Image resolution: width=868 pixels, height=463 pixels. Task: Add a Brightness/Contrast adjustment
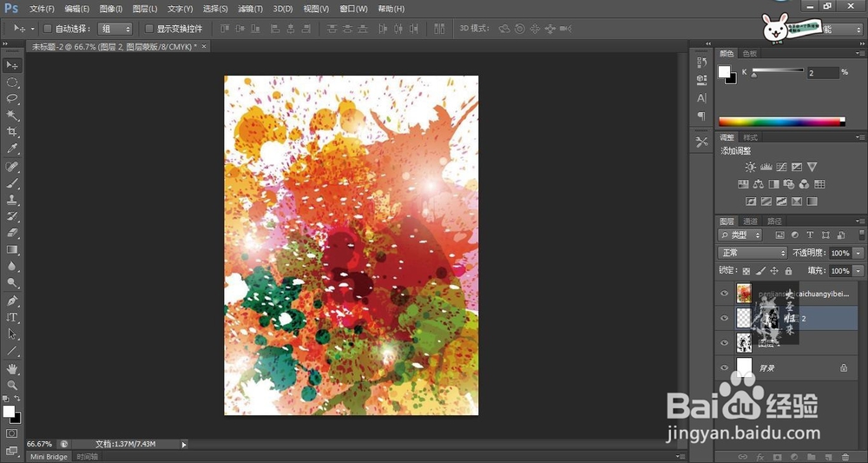click(x=750, y=167)
